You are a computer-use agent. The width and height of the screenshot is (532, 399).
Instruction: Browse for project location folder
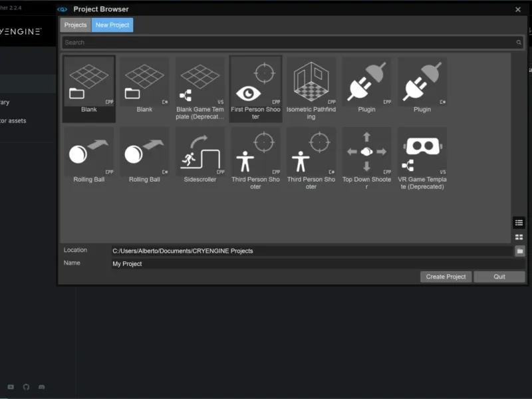[520, 251]
